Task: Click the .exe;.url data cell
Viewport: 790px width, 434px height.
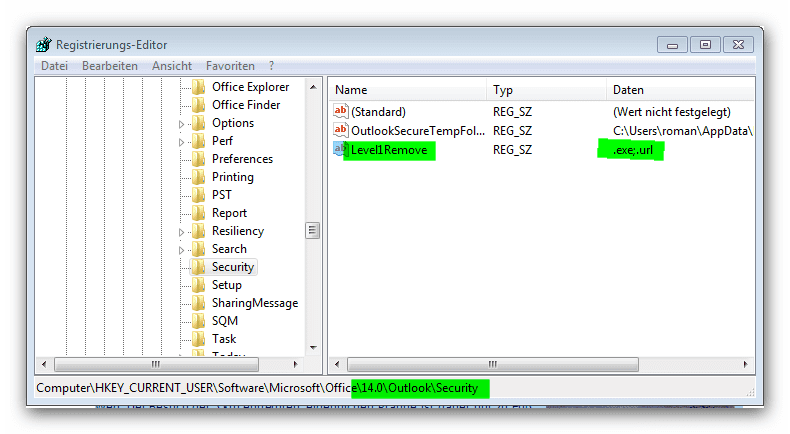Action: click(633, 150)
